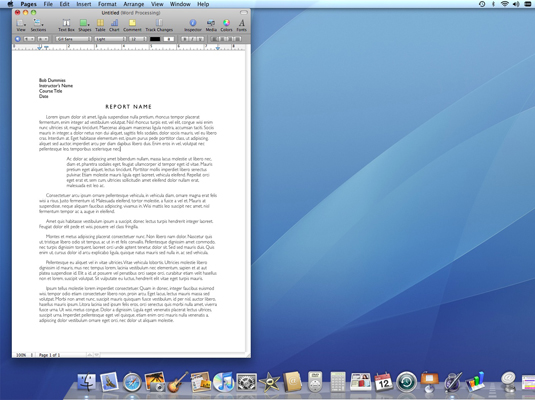
Task: Open the Window menu
Action: point(180,4)
